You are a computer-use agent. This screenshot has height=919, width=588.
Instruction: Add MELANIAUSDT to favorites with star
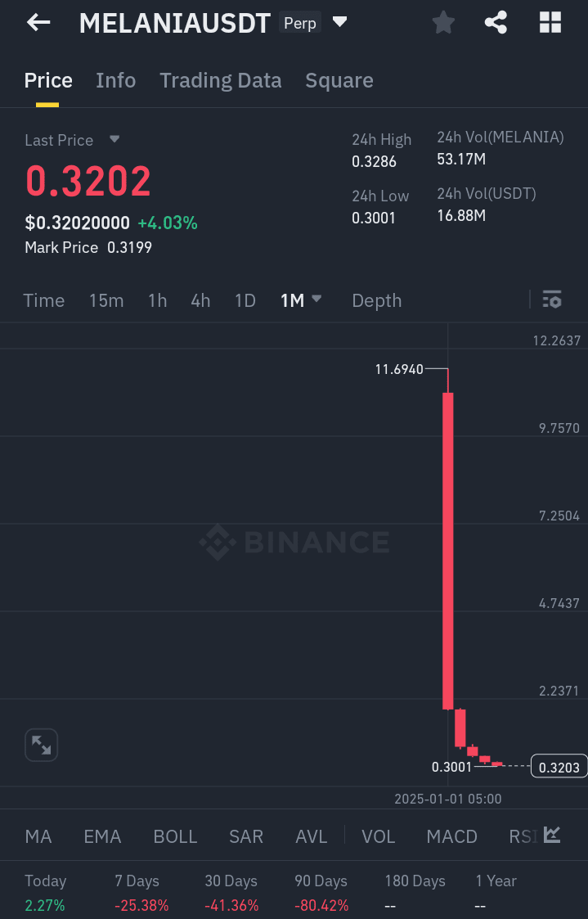click(443, 23)
